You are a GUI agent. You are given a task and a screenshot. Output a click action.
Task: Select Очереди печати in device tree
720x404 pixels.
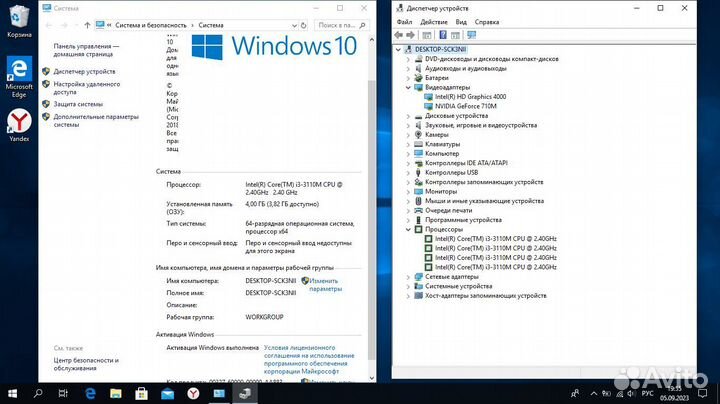click(448, 210)
